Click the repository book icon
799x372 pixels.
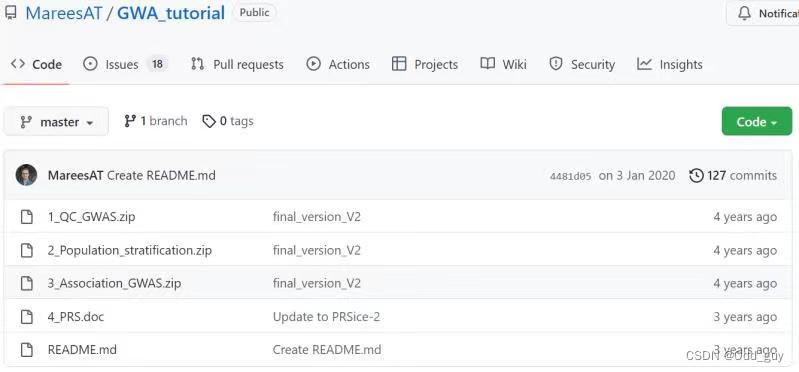[x=10, y=13]
